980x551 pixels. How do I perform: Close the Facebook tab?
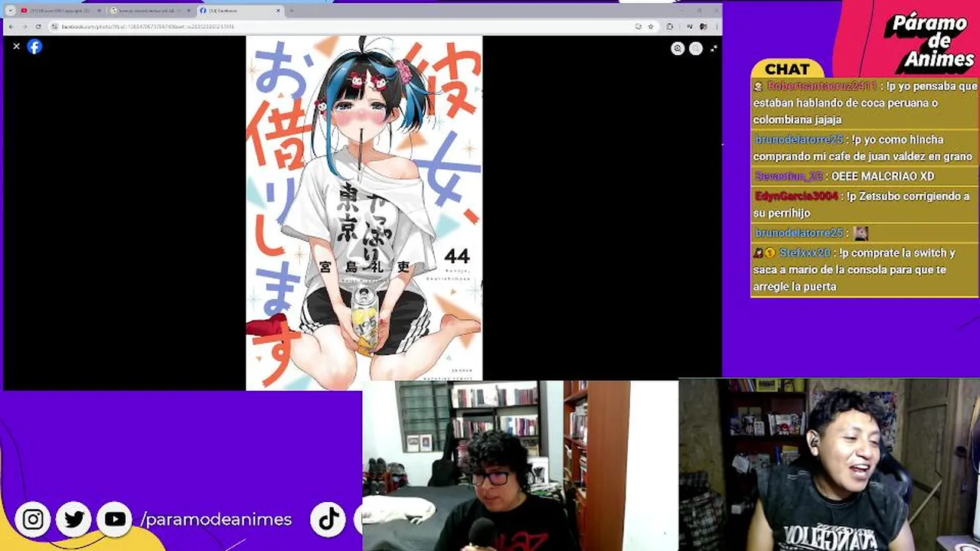coord(278,11)
